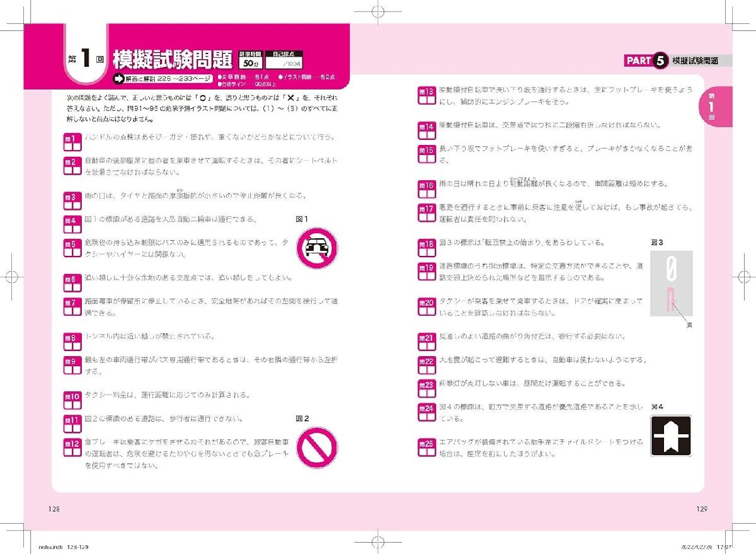
Task: Click the text タクシー料金は、運行距離に応じてのみ計算される
Action: [169, 395]
